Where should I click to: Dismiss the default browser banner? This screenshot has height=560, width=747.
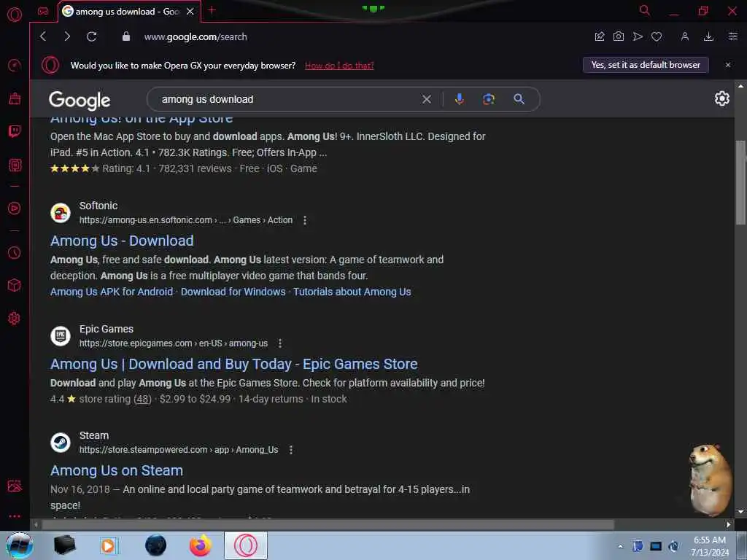pos(727,65)
